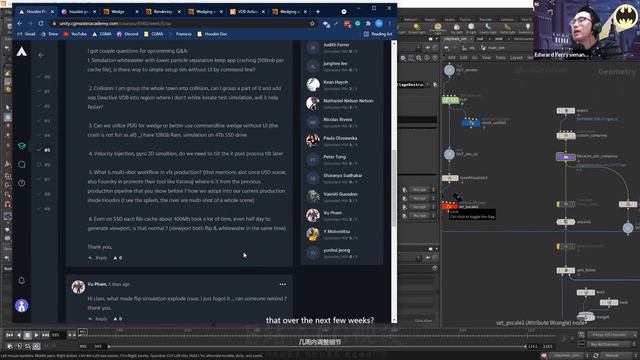Open the YouTube bookmark
Image resolution: width=640 pixels, height=360 pixels.
[x=75, y=34]
